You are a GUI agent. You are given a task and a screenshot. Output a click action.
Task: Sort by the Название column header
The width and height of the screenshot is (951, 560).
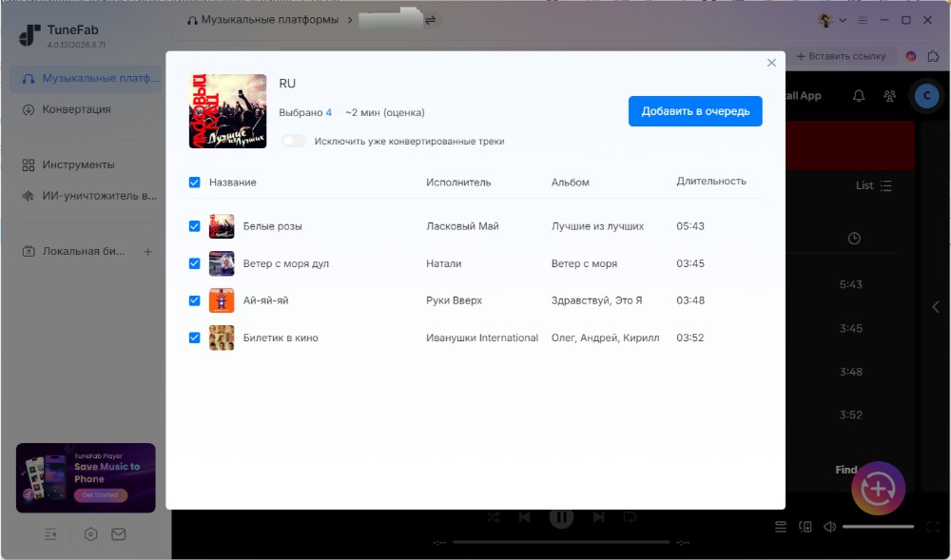click(232, 183)
